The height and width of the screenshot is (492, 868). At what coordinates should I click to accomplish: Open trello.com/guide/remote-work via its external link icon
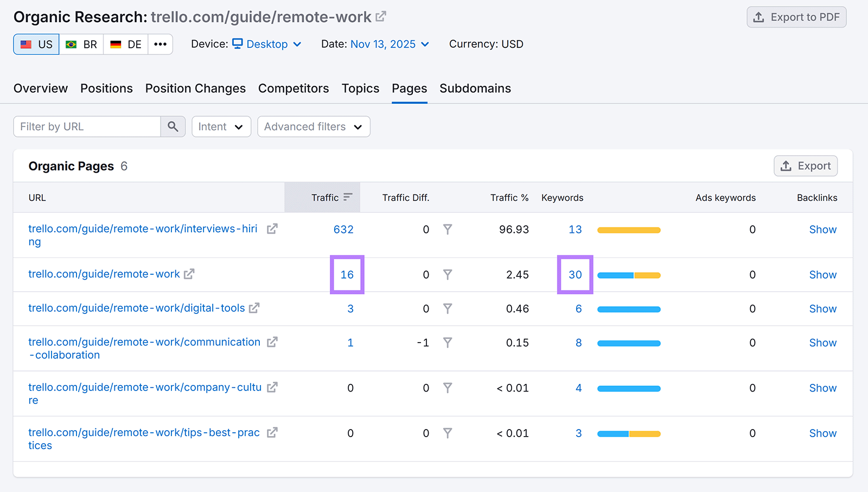point(188,274)
